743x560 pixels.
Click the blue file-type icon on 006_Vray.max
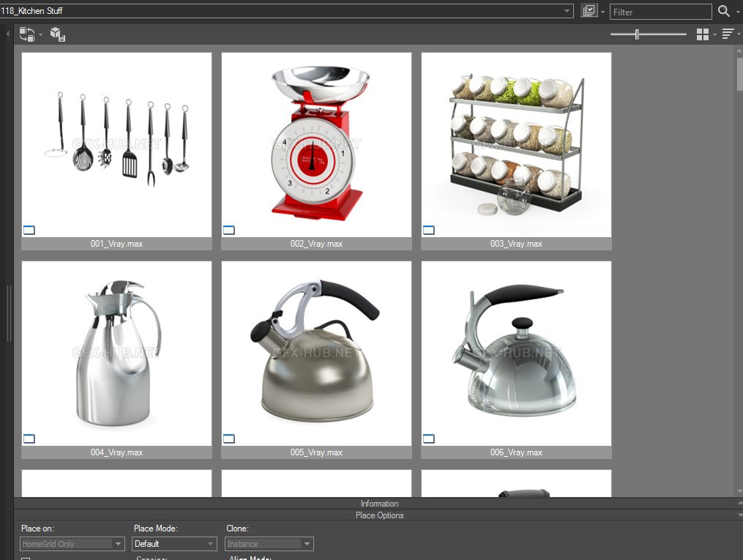[x=429, y=438]
